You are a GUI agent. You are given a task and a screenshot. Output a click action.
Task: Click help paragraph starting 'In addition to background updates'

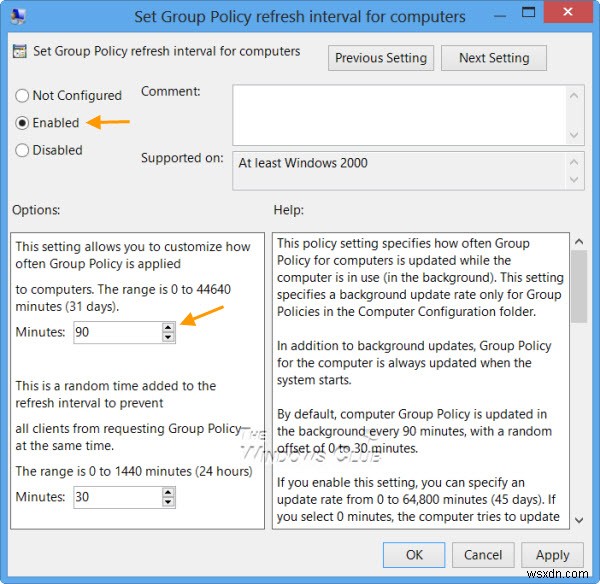(414, 363)
